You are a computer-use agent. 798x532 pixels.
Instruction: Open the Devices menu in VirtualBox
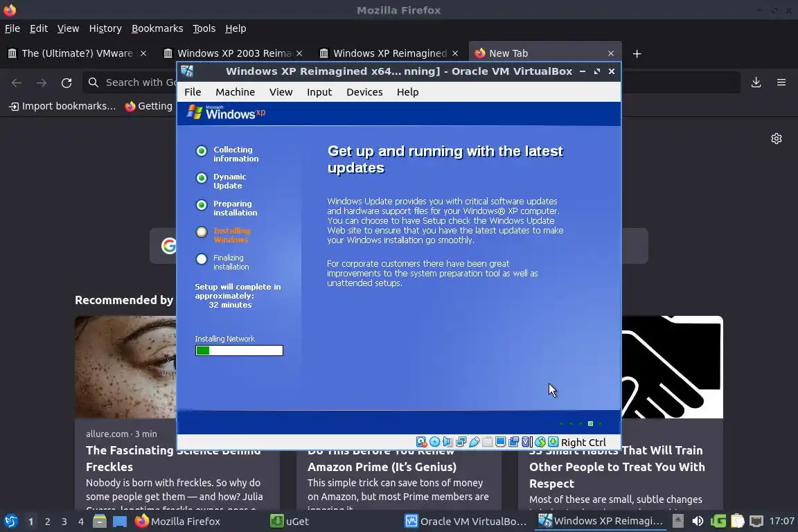364,92
